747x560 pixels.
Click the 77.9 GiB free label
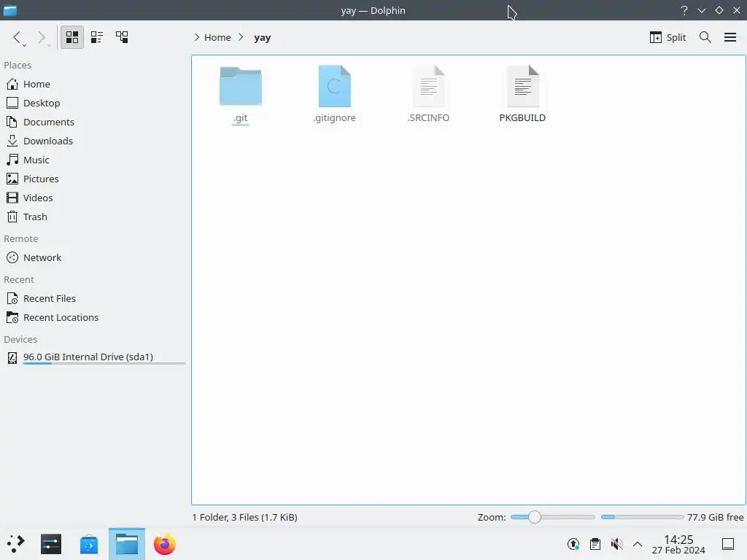point(715,517)
